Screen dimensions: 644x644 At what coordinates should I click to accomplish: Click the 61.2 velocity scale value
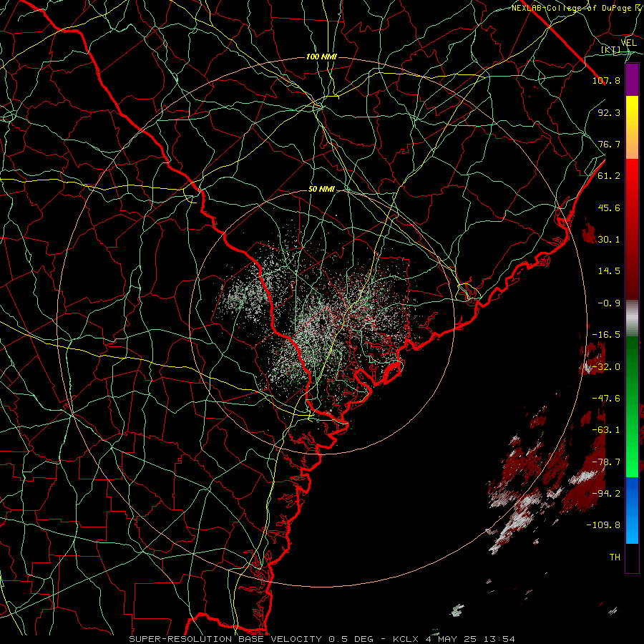coord(609,176)
